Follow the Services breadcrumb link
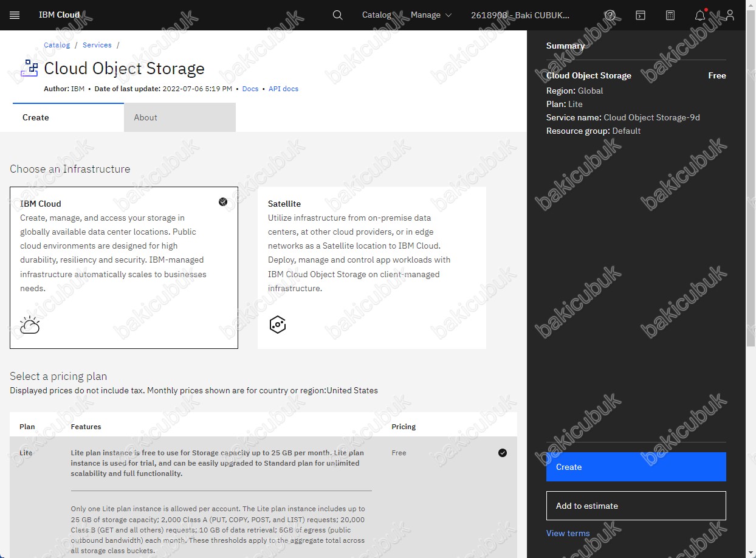This screenshot has height=558, width=756. coord(97,45)
